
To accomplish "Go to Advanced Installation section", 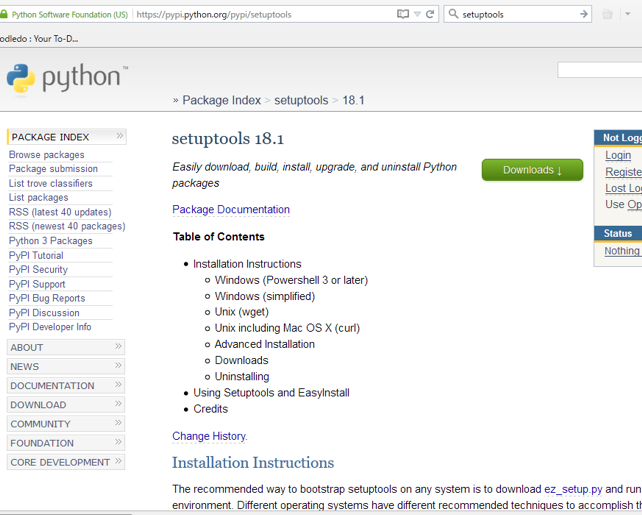I will point(265,344).
